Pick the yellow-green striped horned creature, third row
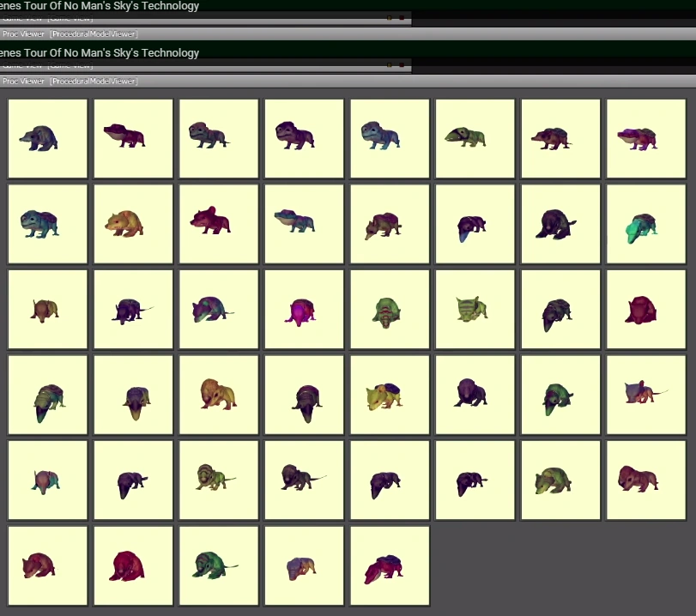The width and height of the screenshot is (696, 616). pos(475,310)
